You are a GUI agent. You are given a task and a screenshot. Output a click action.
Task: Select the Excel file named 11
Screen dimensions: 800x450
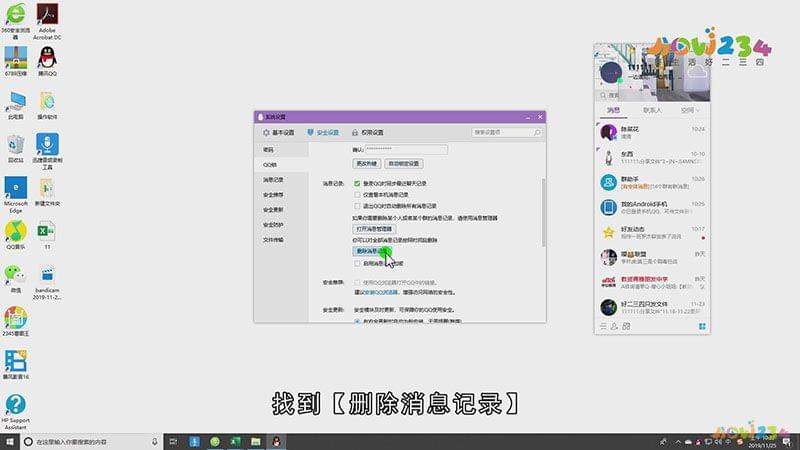(x=47, y=235)
